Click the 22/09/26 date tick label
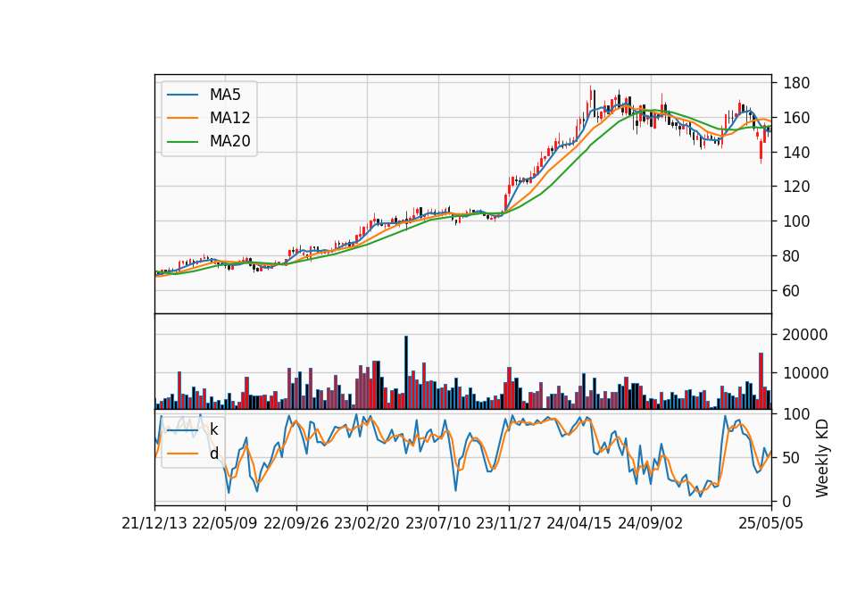Screen dimensions: 857x616 [296, 523]
